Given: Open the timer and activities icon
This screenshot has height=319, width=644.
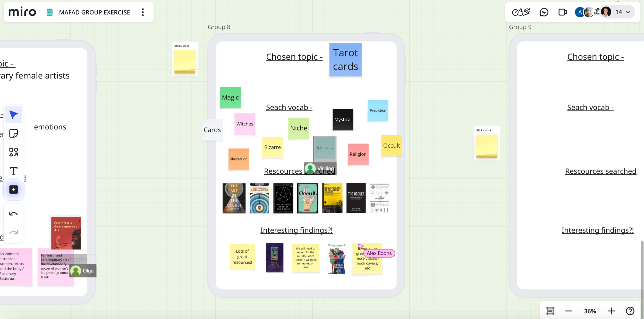Looking at the screenshot, I should (521, 12).
